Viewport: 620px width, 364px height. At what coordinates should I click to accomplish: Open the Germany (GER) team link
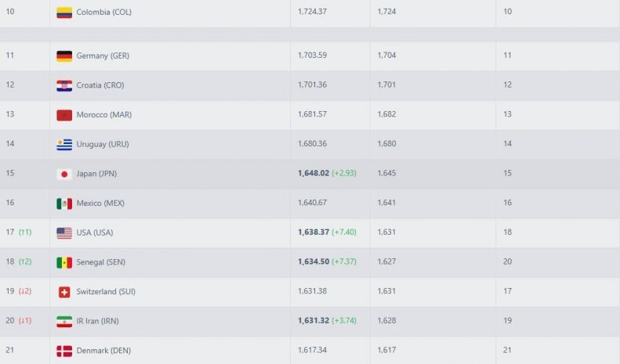tap(103, 56)
